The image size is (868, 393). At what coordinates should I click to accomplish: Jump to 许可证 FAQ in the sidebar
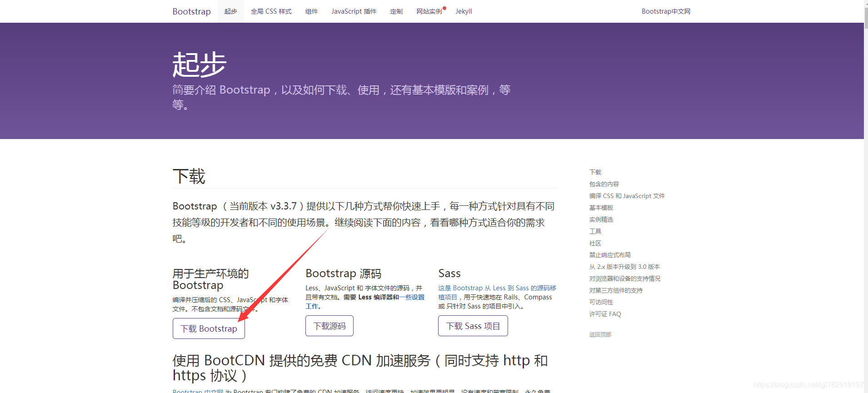(x=605, y=314)
